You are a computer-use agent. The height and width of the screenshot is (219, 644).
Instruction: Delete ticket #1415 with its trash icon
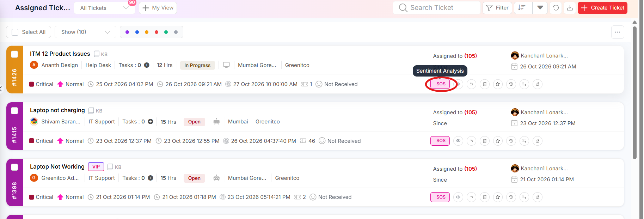485,141
